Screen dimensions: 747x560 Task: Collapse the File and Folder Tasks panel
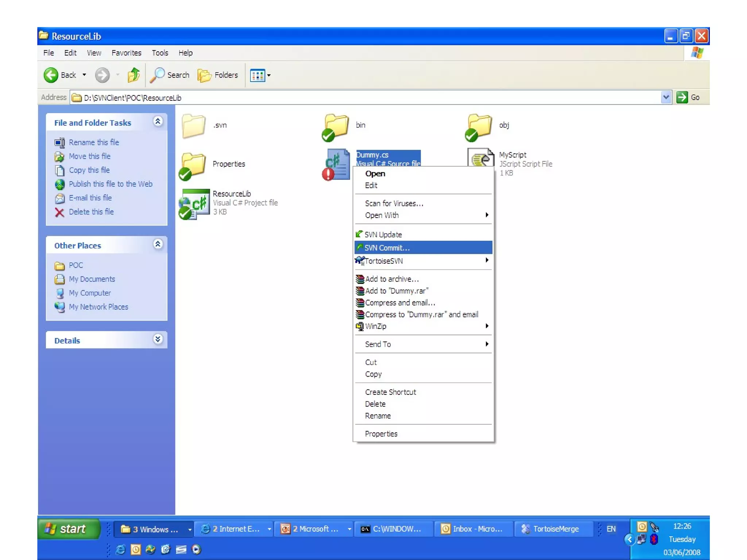tap(158, 122)
